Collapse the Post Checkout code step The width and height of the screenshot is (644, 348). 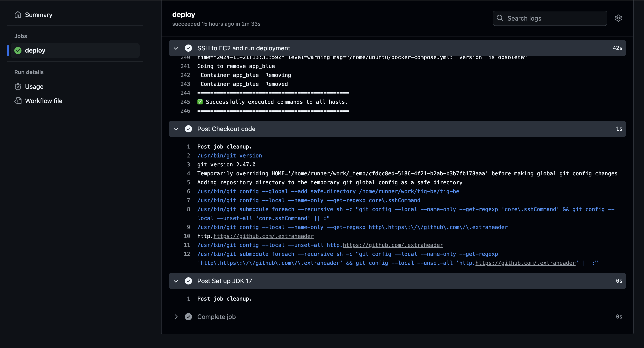click(176, 129)
